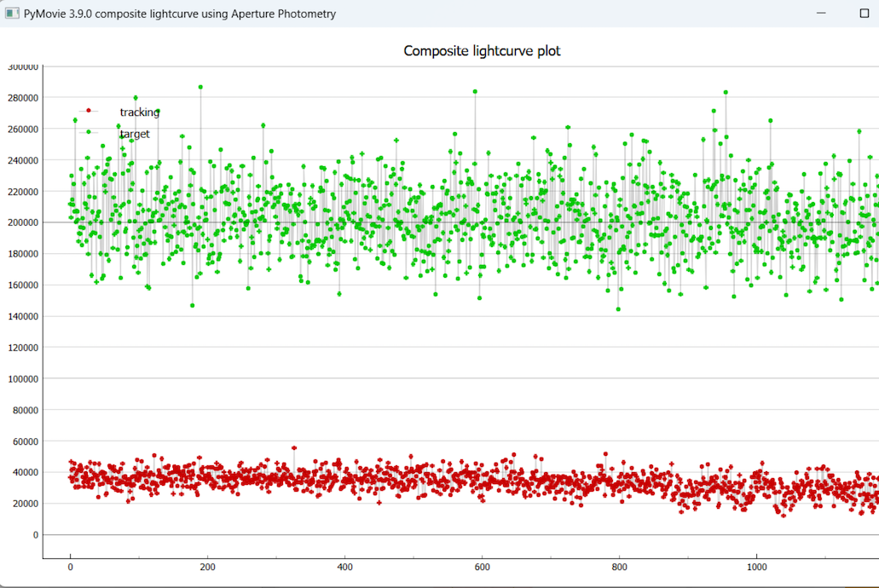Click the red tracking marker in legend
This screenshot has width=879, height=588.
coord(88,111)
